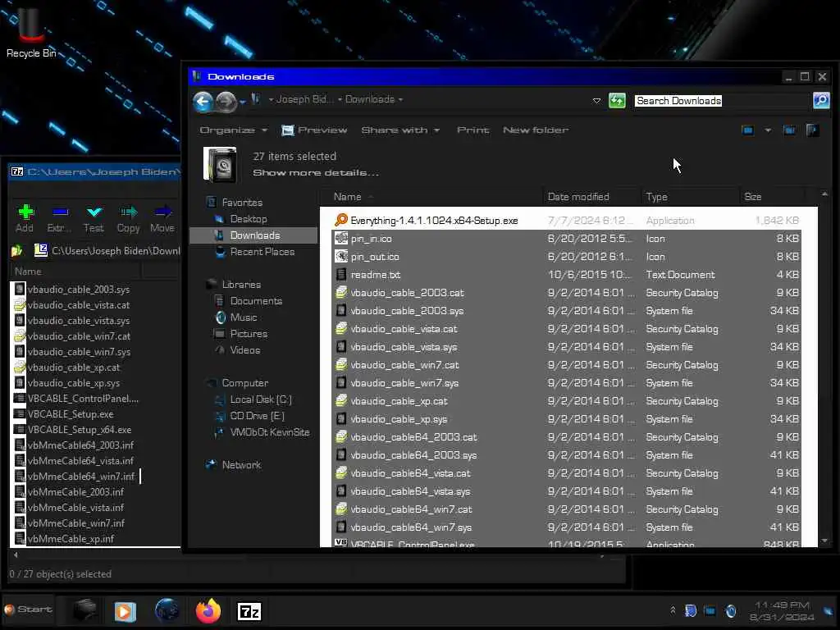Click the change view icon in Explorer toolbar
The image size is (840, 630).
748,130
